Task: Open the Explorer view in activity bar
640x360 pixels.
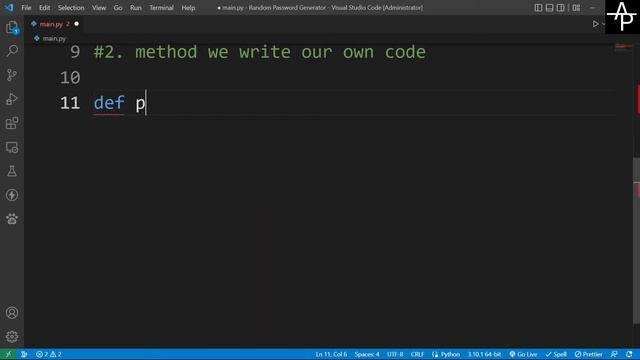Action: click(12, 27)
